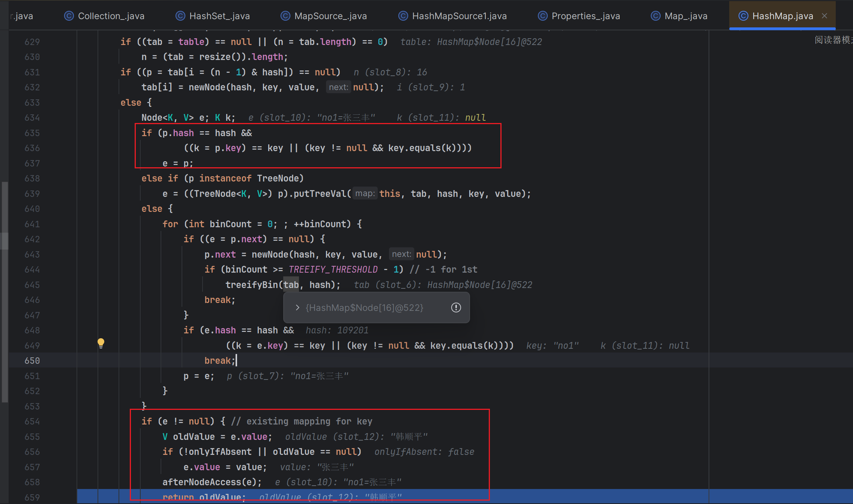Click 'treeifyBin' method call on line 645
The image size is (853, 504).
pyautogui.click(x=252, y=285)
